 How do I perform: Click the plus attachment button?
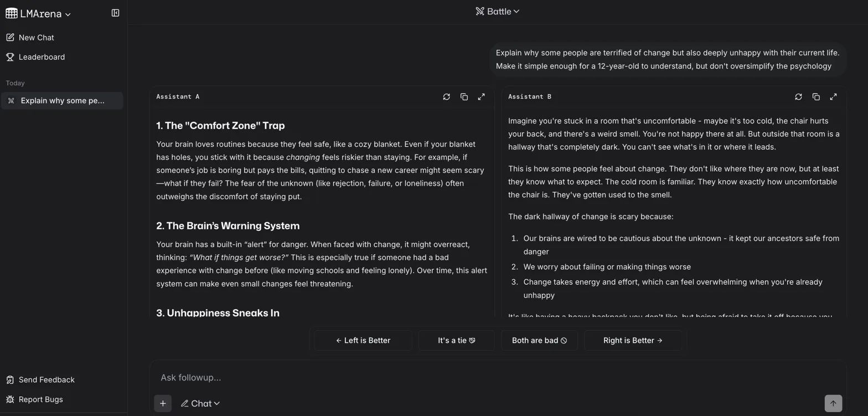(x=163, y=403)
